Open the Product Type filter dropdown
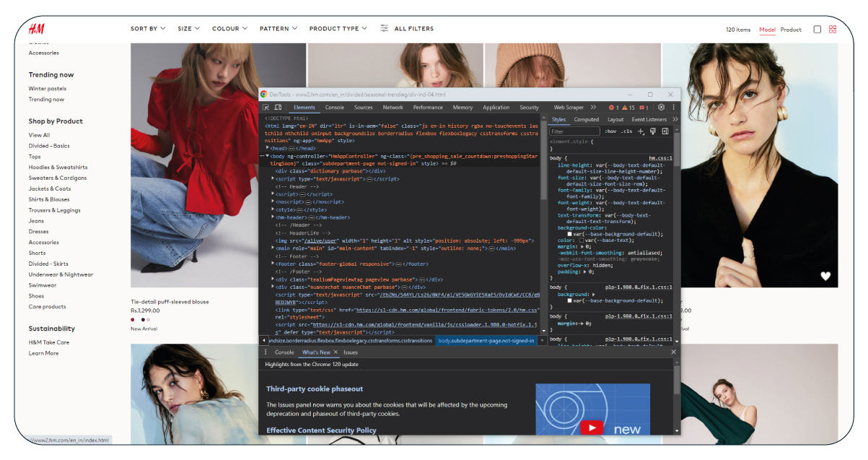Screen dimensions: 868x460 point(338,29)
